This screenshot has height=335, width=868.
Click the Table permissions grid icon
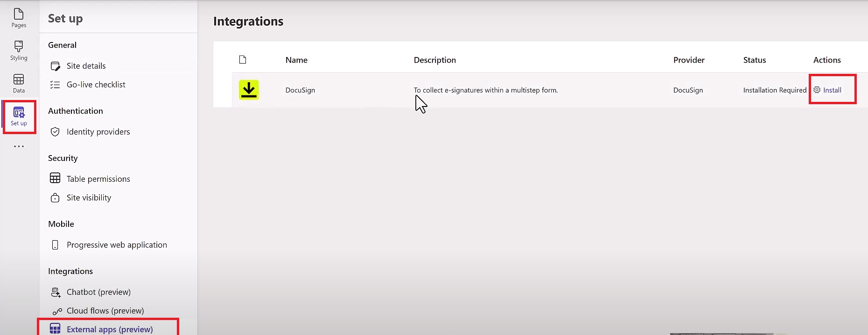(x=55, y=178)
